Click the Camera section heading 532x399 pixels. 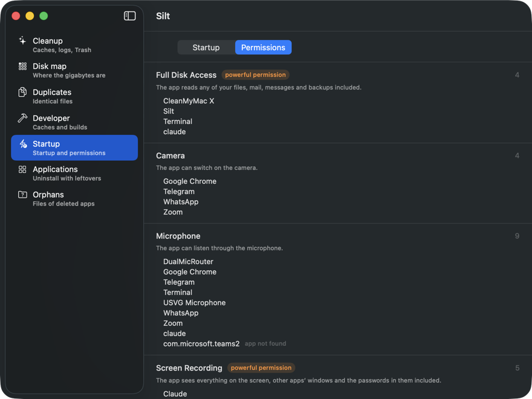[x=170, y=156]
